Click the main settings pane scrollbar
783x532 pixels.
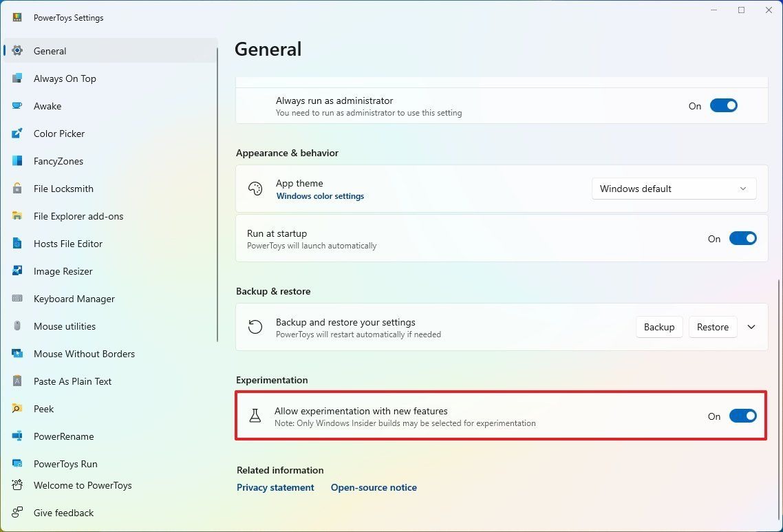click(778, 400)
